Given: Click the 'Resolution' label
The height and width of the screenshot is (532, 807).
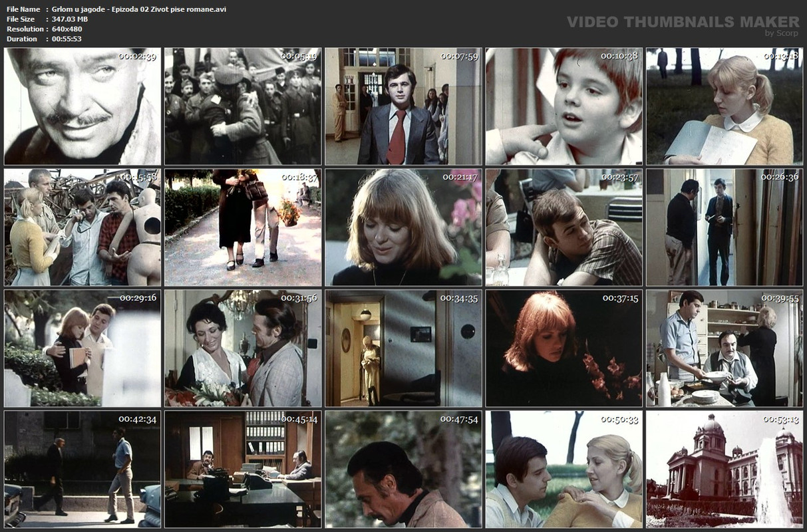Looking at the screenshot, I should (x=25, y=29).
